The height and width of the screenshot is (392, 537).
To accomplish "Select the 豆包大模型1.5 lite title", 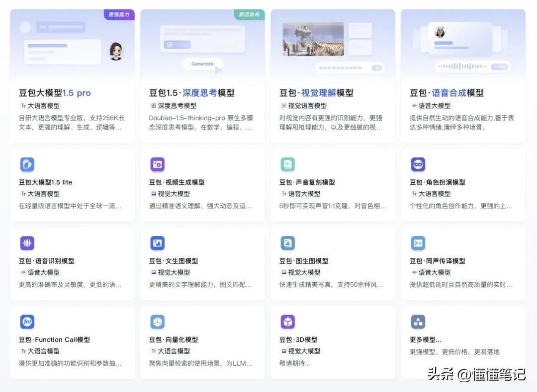I will coord(46,182).
